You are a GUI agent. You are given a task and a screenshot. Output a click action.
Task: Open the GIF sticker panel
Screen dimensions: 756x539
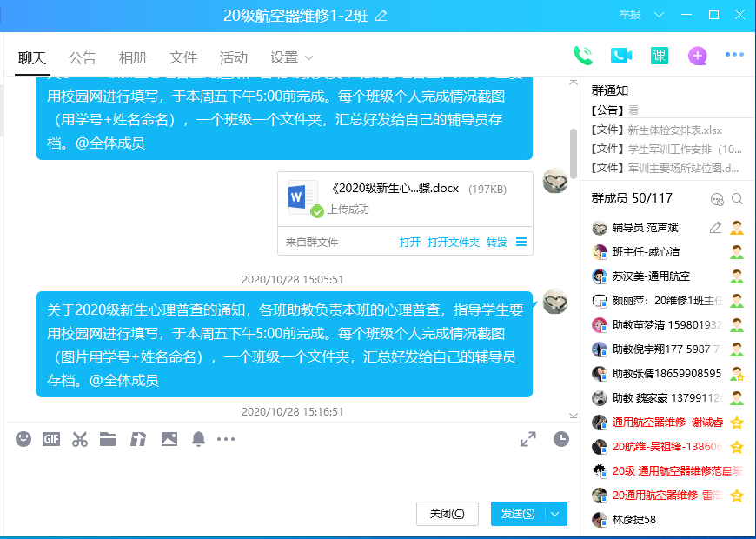tap(51, 439)
